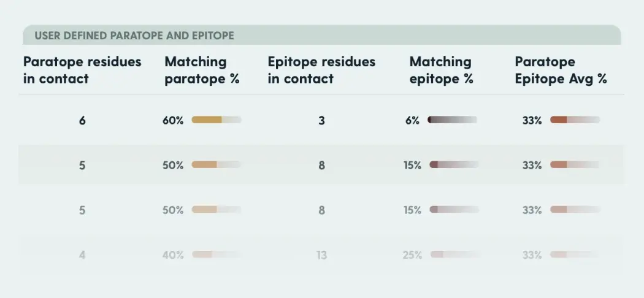Click the first row's average % progress bar
This screenshot has height=298, width=644.
click(575, 120)
